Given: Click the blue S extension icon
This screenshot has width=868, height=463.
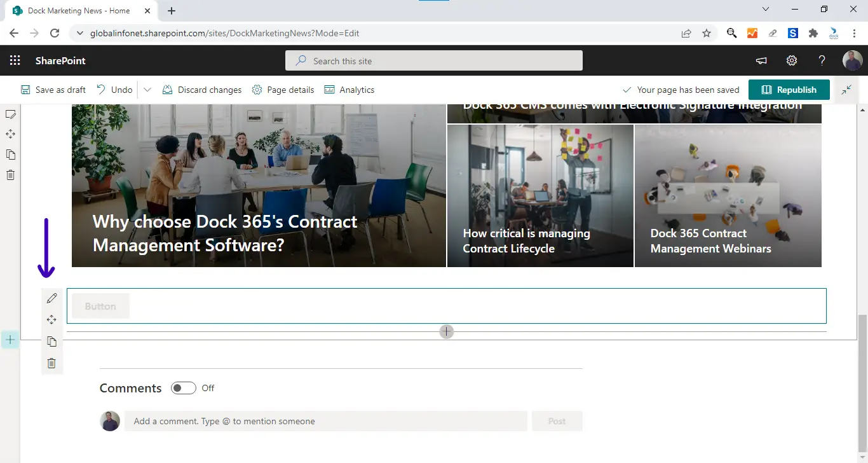Looking at the screenshot, I should click(793, 33).
